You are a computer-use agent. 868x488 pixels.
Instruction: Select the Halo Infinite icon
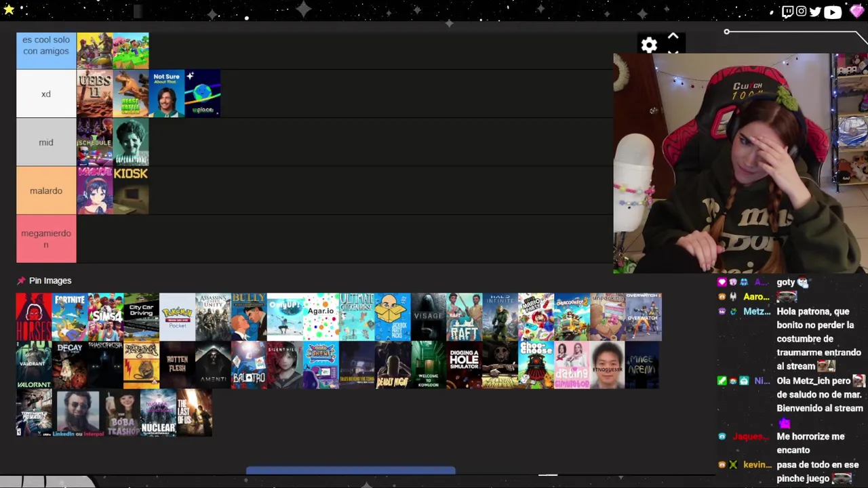(x=500, y=317)
